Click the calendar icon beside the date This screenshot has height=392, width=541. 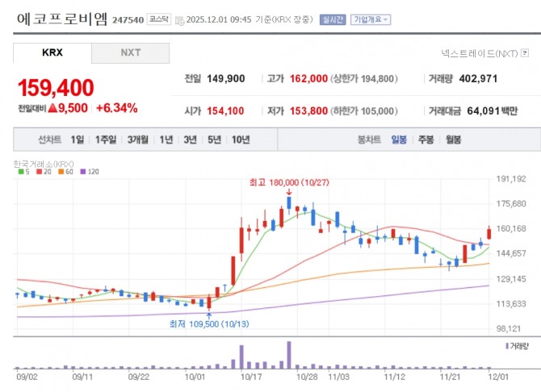[x=179, y=20]
